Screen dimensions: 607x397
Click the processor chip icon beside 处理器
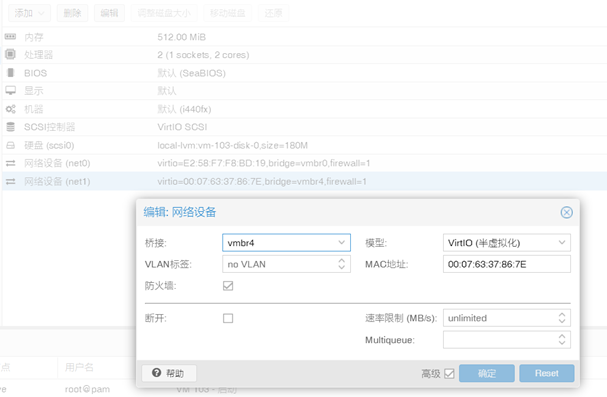coord(10,55)
